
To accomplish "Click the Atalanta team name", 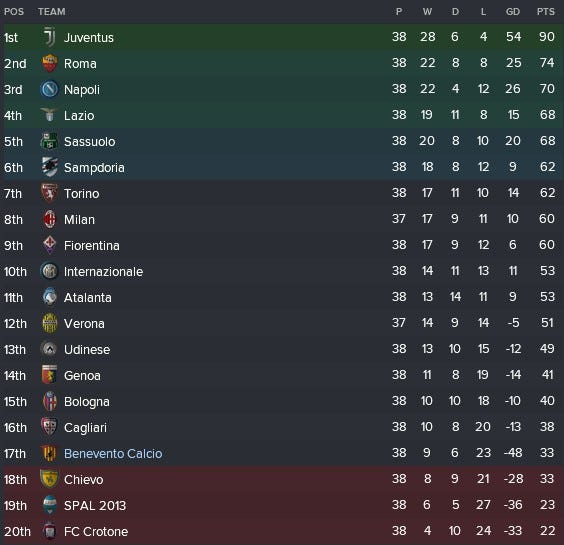I will 88,298.
